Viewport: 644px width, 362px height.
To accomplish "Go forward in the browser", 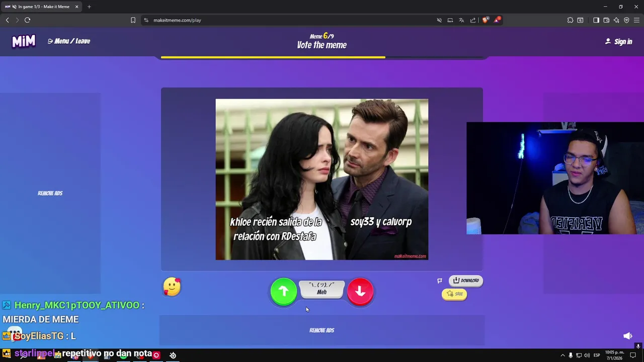I will point(17,20).
